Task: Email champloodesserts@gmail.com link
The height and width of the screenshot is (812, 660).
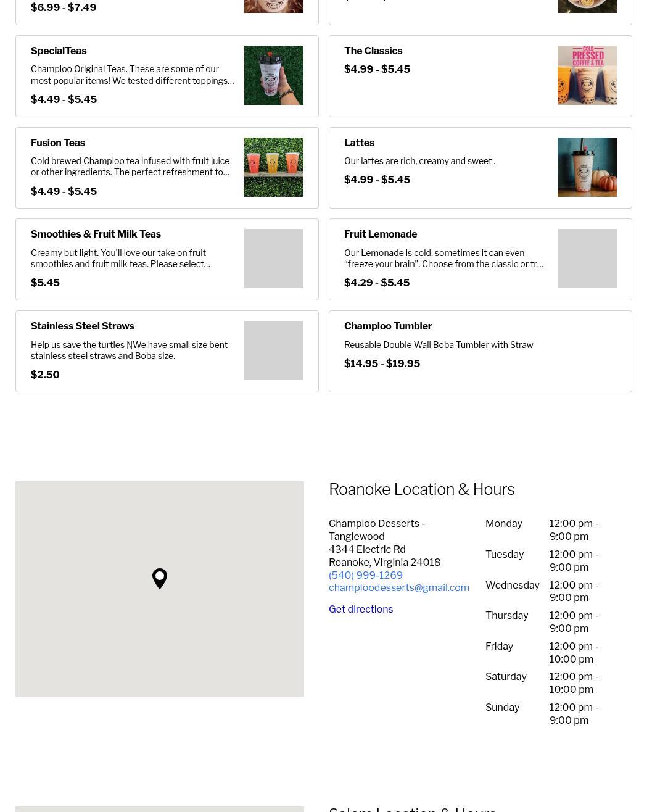Action: click(398, 587)
